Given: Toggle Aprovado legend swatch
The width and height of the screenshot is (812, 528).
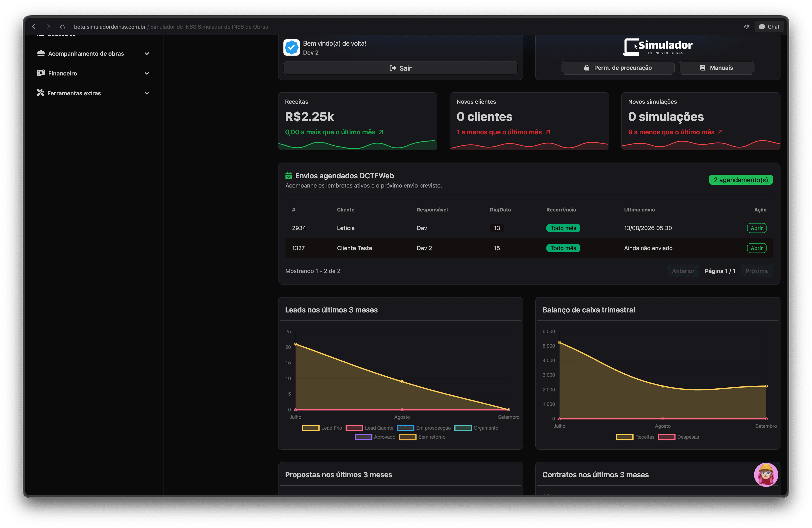Looking at the screenshot, I should pyautogui.click(x=363, y=437).
